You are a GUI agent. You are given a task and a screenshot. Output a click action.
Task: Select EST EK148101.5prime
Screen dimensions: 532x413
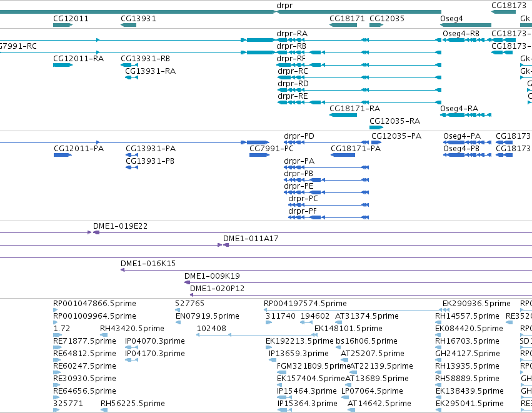coord(348,329)
